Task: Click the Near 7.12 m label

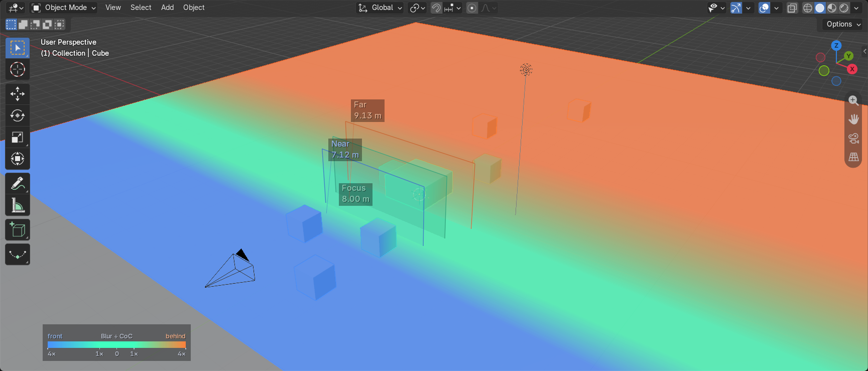Action: click(345, 150)
